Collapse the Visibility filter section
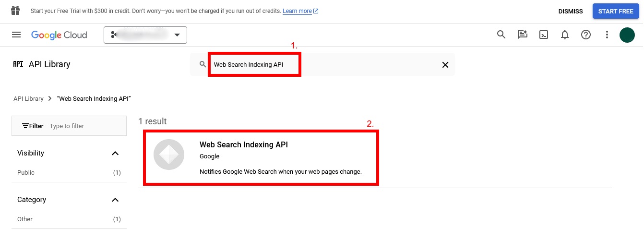This screenshot has height=239, width=644. tap(115, 153)
